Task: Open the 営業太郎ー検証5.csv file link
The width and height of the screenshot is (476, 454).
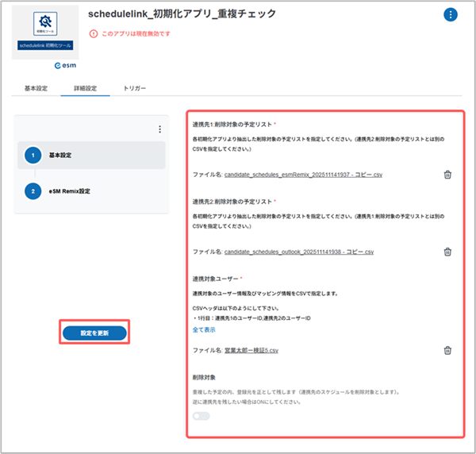Action: point(251,350)
